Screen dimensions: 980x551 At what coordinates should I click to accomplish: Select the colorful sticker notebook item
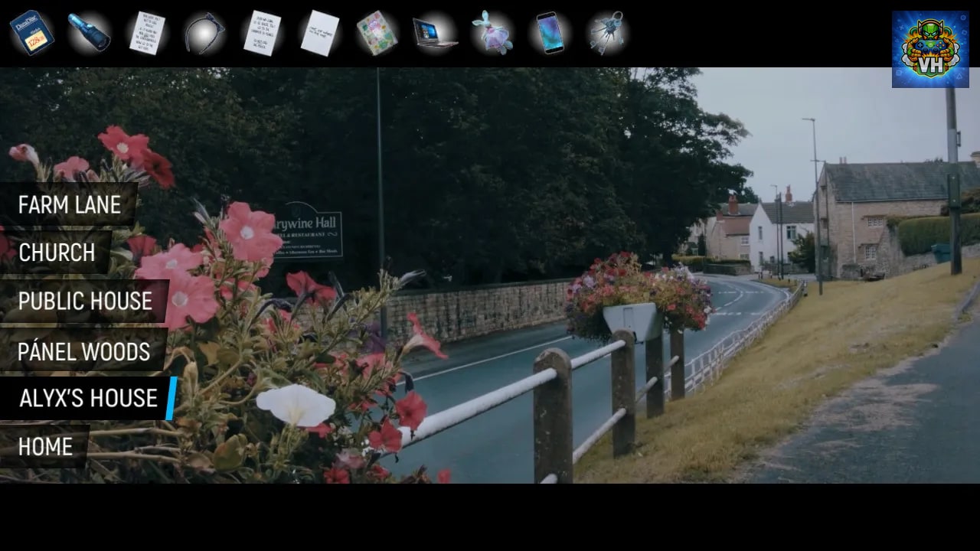click(377, 33)
